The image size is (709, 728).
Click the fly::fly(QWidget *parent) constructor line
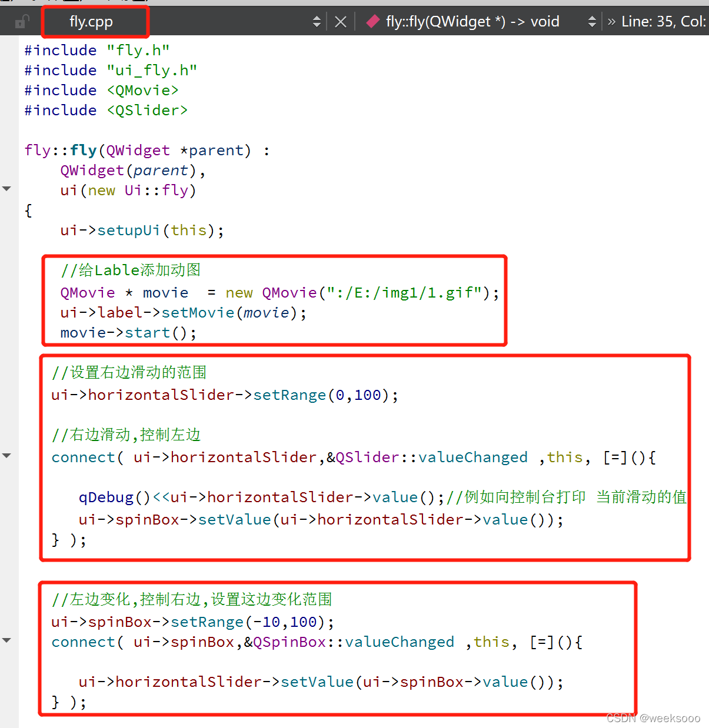pyautogui.click(x=147, y=151)
